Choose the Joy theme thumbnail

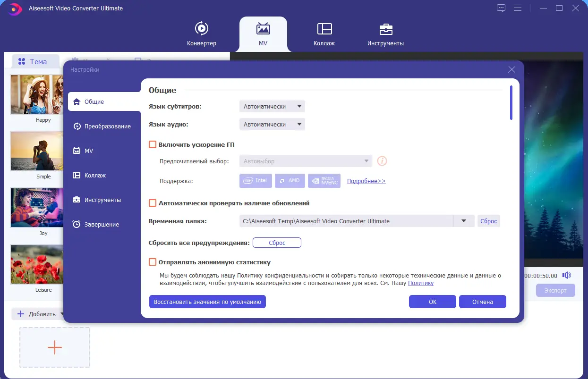[x=37, y=208]
